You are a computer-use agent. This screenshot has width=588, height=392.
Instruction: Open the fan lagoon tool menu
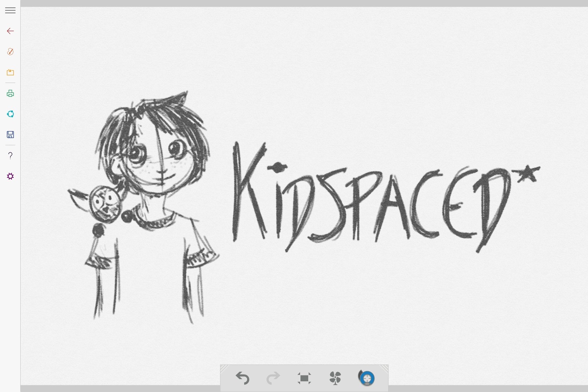point(335,378)
